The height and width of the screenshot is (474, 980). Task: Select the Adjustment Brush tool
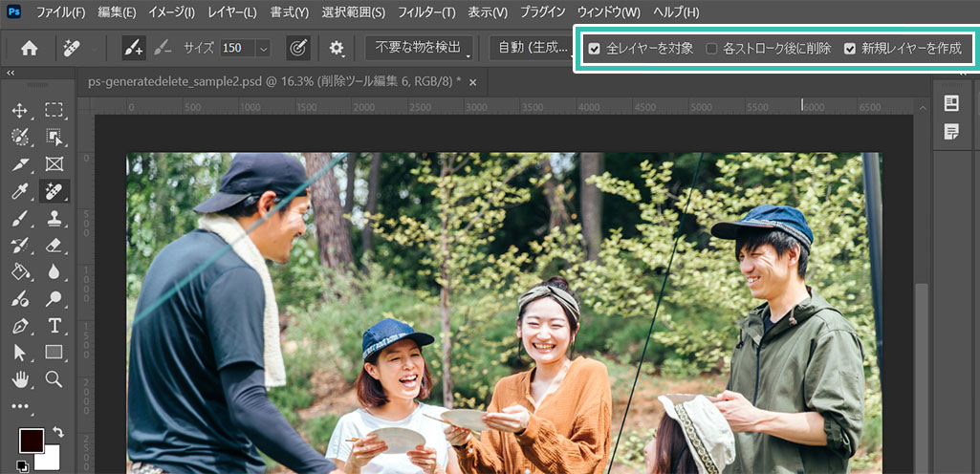(20, 299)
